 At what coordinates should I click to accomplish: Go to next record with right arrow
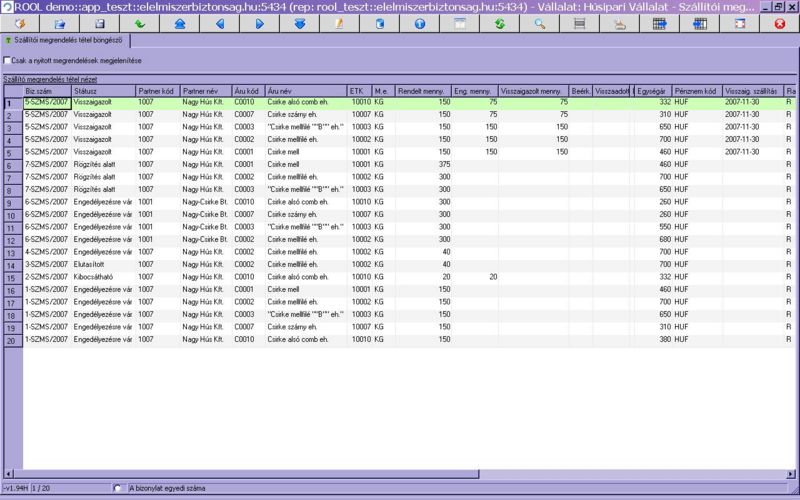259,23
